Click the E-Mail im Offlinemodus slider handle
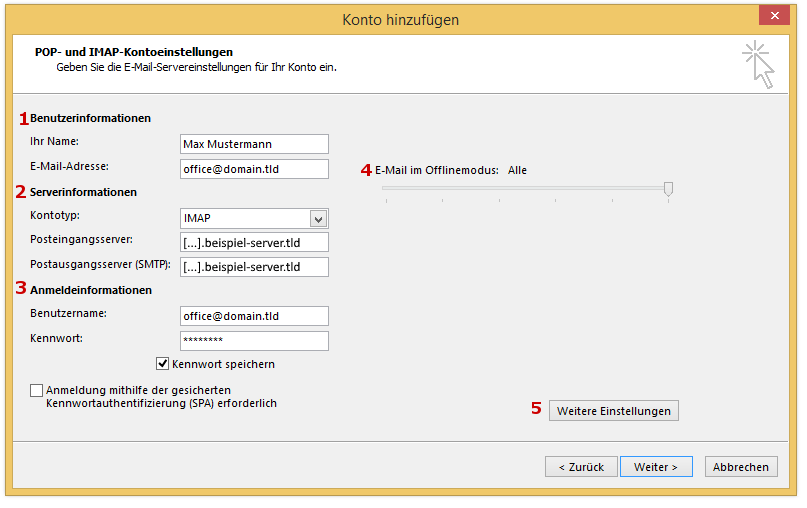 [668, 189]
